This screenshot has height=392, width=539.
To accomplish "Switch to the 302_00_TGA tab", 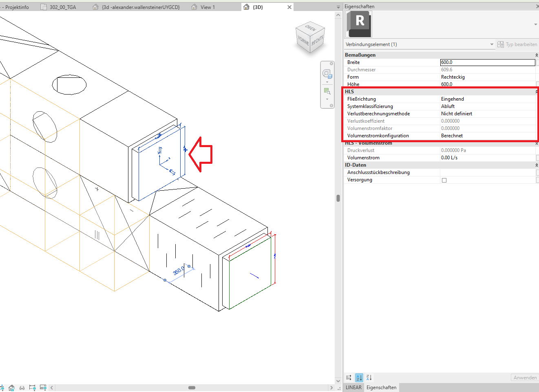I will [62, 7].
